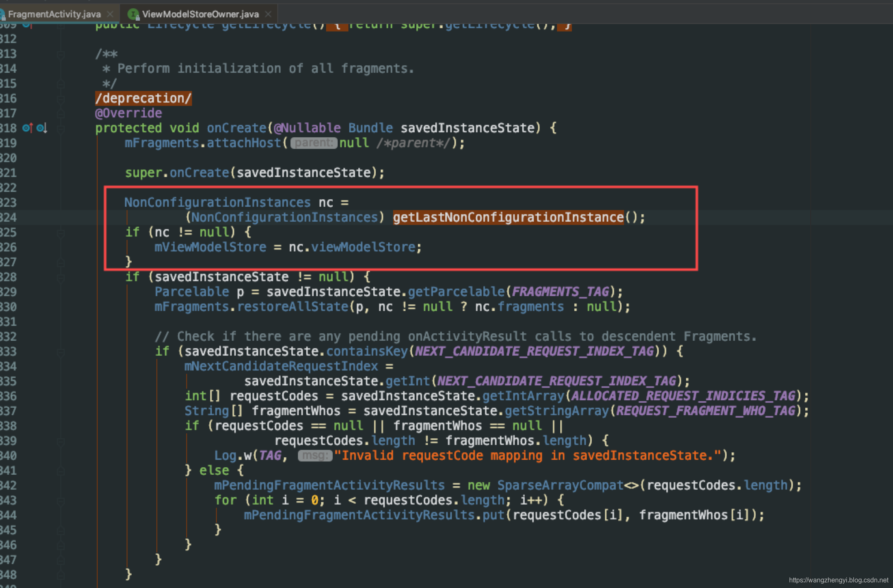Click the Parcelable type on line 329

point(192,292)
